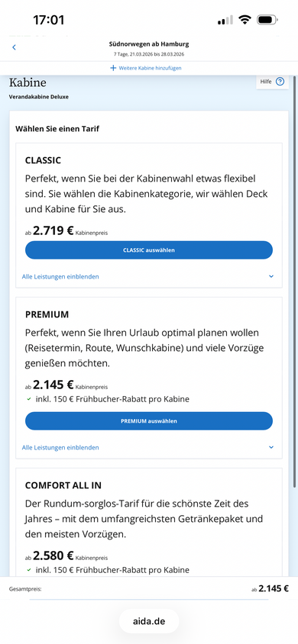Show all PREMIUM Leistungen link
This screenshot has width=298, height=644.
pyautogui.click(x=60, y=447)
